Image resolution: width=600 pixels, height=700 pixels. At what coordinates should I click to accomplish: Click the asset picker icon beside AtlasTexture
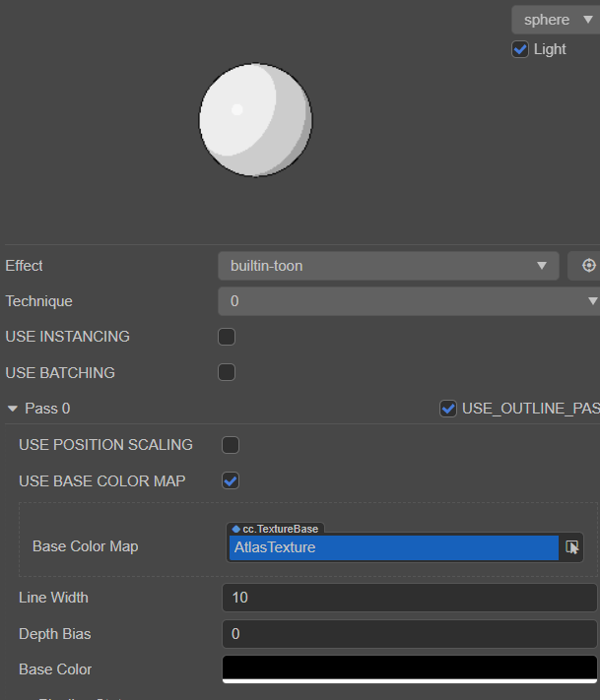coord(571,547)
